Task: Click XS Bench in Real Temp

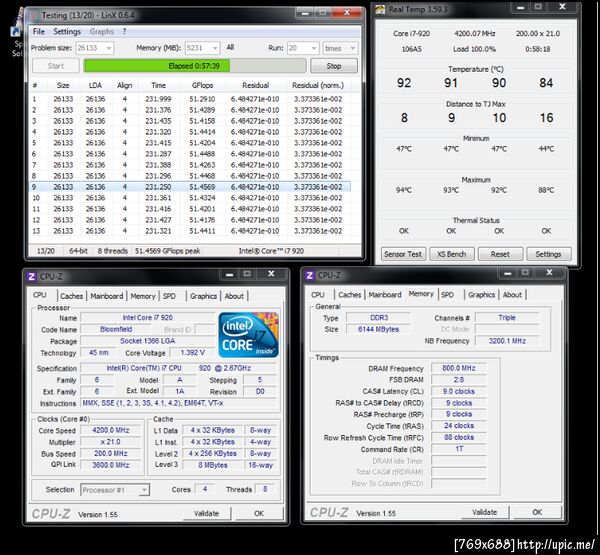Action: tap(452, 254)
